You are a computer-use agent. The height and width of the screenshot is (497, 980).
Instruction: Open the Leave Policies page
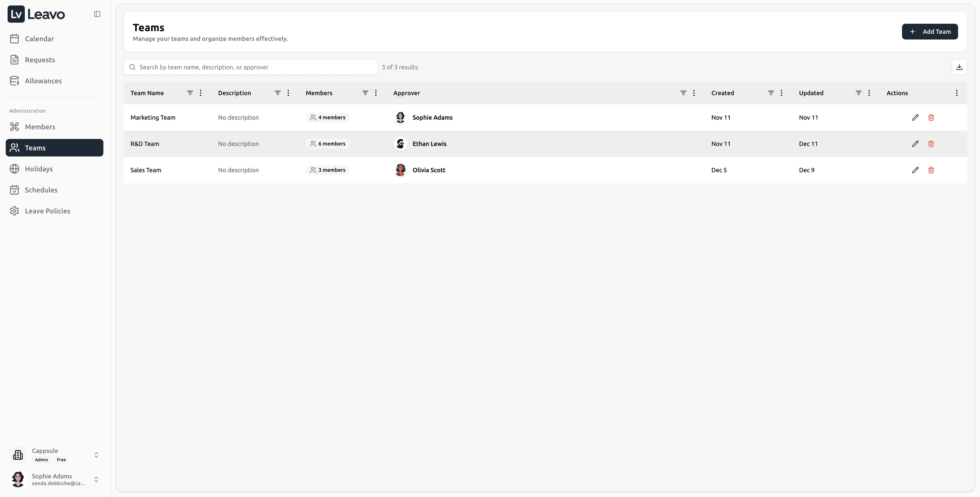tap(47, 211)
